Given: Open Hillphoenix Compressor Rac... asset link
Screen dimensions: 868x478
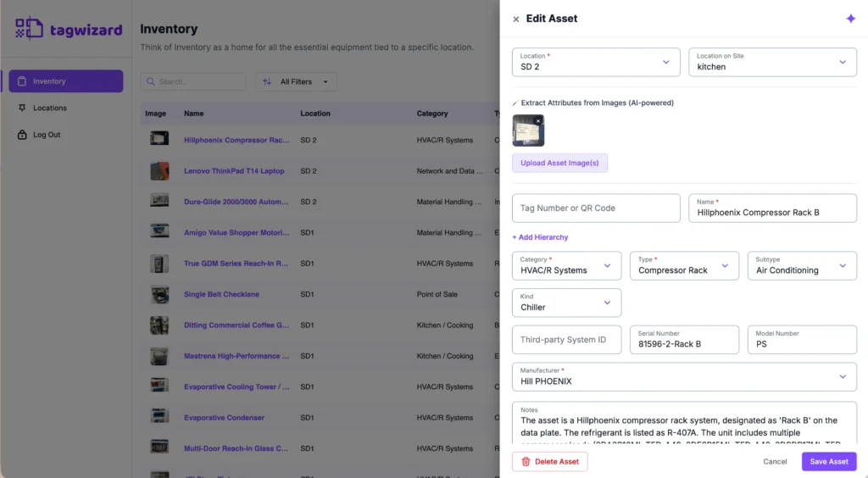Looking at the screenshot, I should [236, 140].
